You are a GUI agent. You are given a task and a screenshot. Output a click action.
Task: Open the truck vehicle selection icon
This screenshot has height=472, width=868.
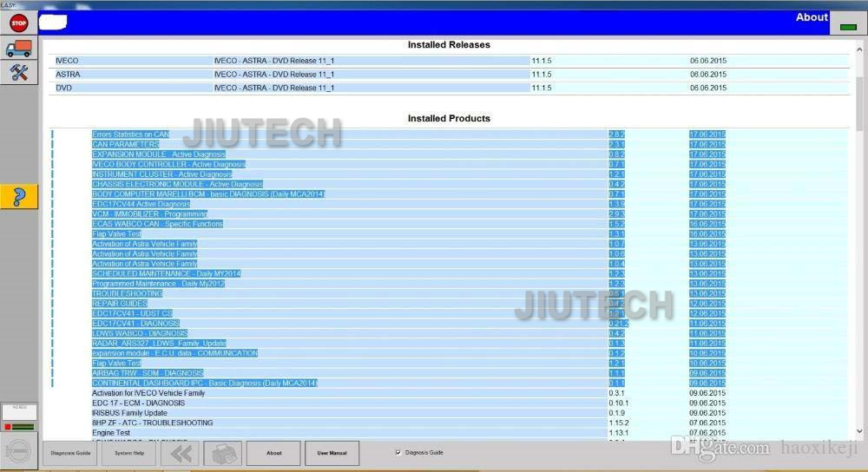(x=19, y=49)
